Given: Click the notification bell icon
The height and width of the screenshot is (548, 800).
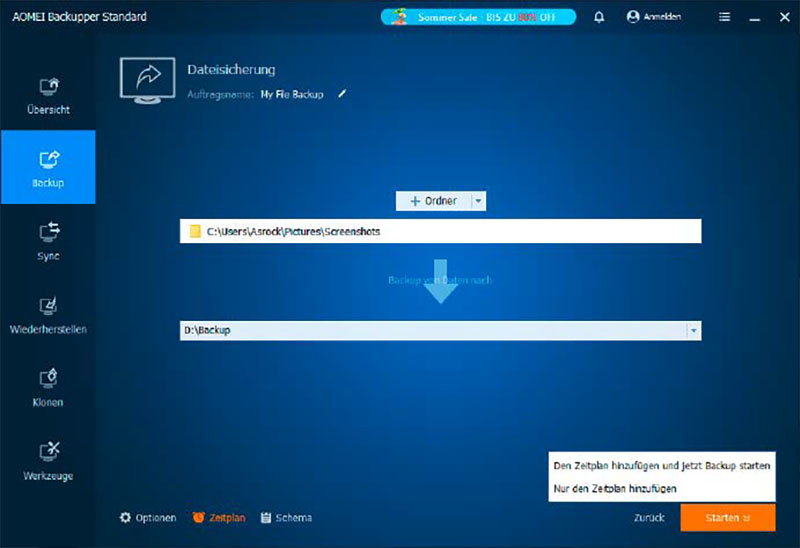Looking at the screenshot, I should click(599, 17).
